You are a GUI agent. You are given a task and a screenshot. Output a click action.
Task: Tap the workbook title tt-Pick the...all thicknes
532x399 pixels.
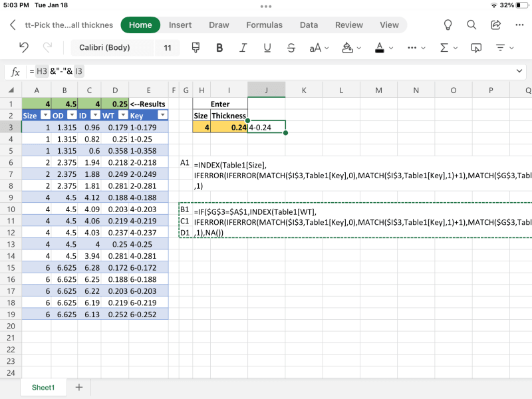point(69,25)
